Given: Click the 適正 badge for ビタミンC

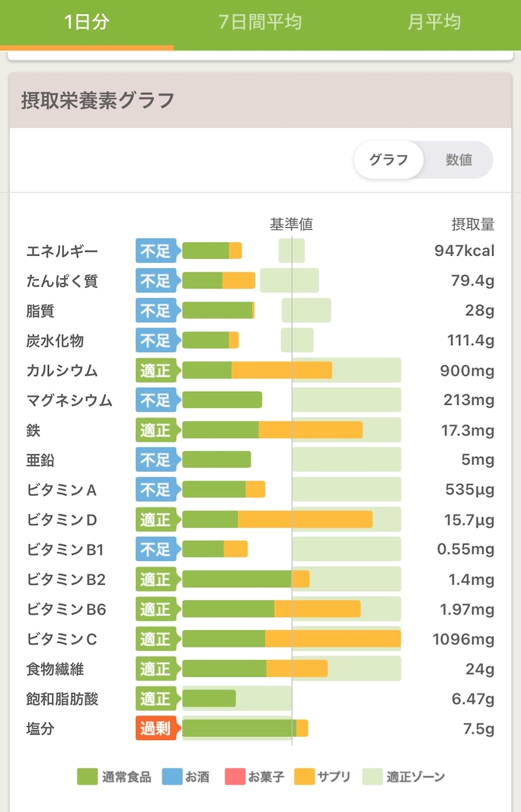Looking at the screenshot, I should click(156, 639).
